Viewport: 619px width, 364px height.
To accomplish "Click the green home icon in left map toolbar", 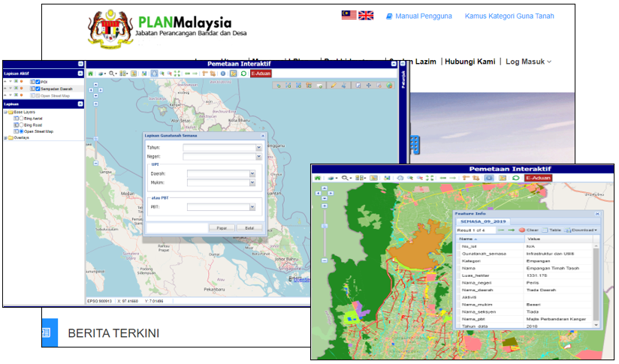I will pos(90,74).
